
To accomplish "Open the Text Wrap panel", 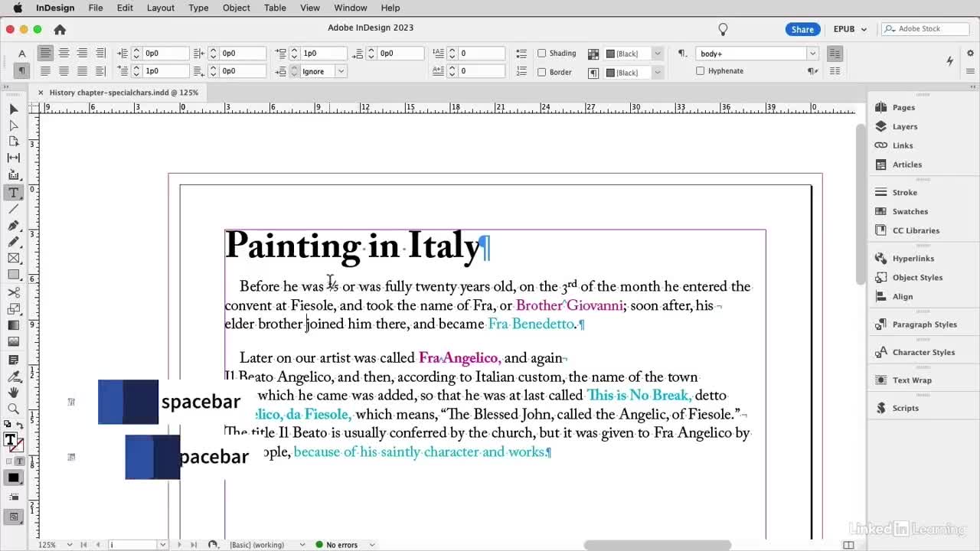I will pyautogui.click(x=911, y=380).
